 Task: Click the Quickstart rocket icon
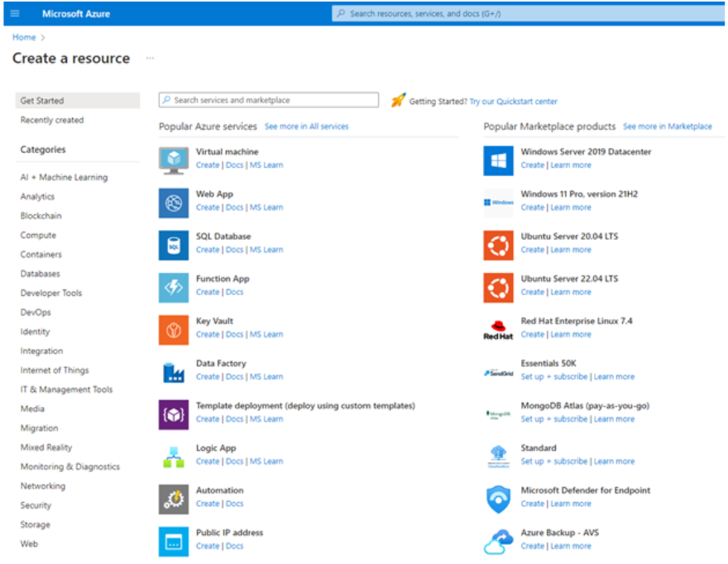coord(398,100)
